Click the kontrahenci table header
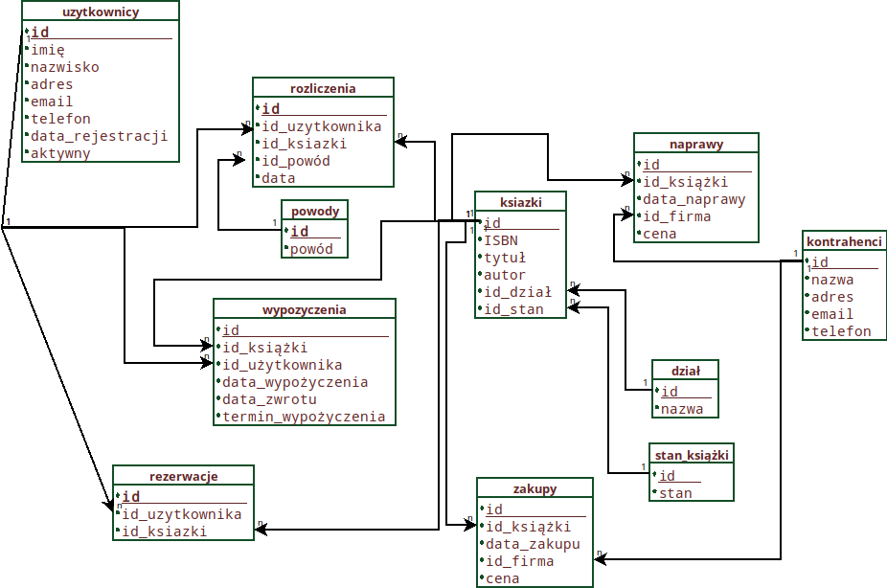Screen dimensions: 887x588 coord(844,241)
